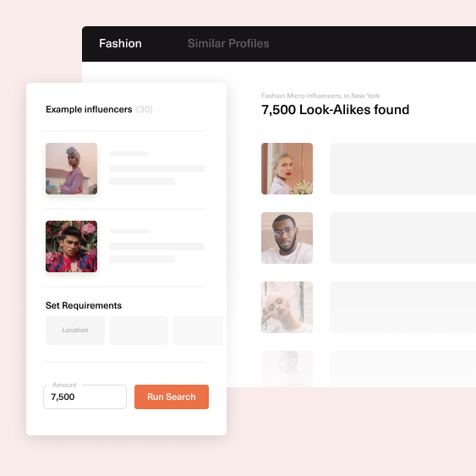The width and height of the screenshot is (476, 476).
Task: Open details card beside the bearded man
Action: 402,238
